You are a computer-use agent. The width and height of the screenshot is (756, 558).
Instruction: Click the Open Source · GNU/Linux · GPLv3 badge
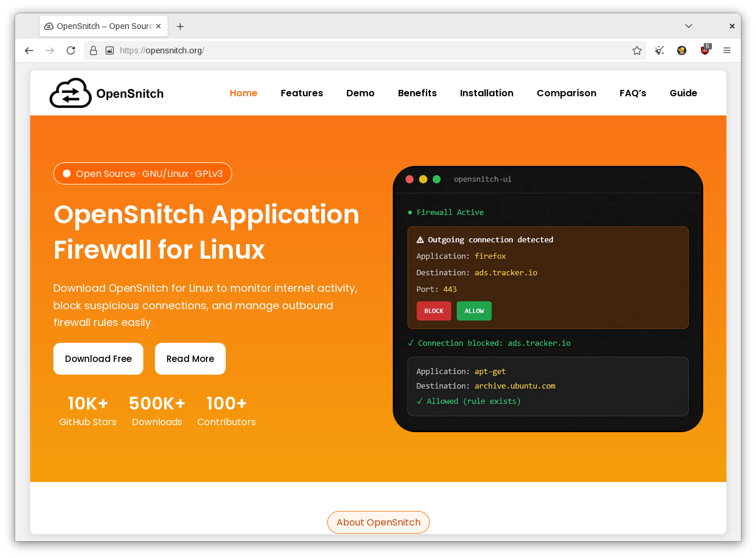point(143,173)
